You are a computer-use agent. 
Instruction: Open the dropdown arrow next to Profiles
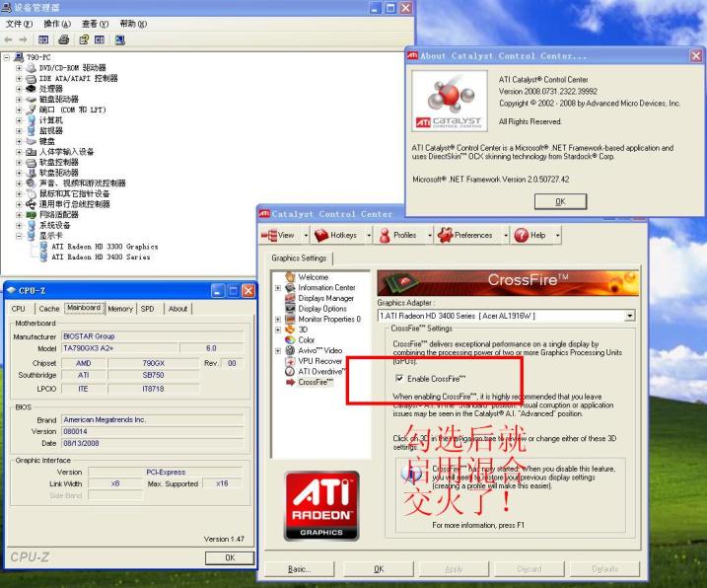(429, 236)
